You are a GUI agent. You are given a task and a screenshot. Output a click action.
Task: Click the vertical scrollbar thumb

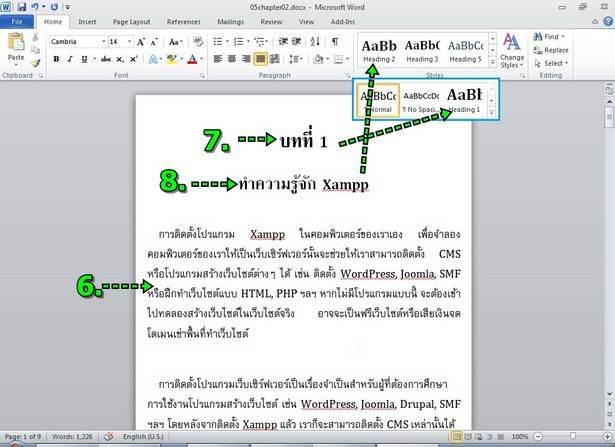[x=609, y=117]
